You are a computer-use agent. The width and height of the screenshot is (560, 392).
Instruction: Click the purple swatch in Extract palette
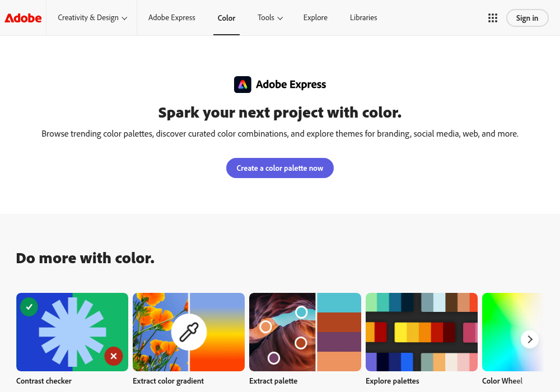tap(339, 342)
